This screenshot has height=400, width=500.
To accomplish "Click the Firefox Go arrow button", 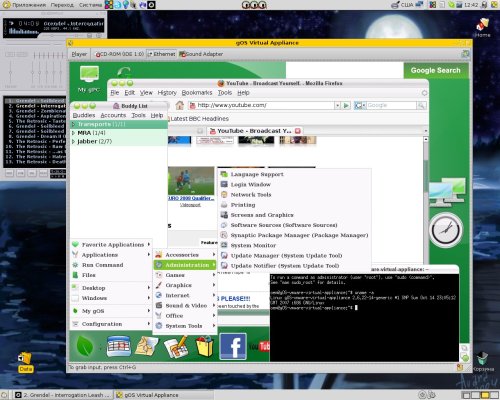I will (346, 106).
